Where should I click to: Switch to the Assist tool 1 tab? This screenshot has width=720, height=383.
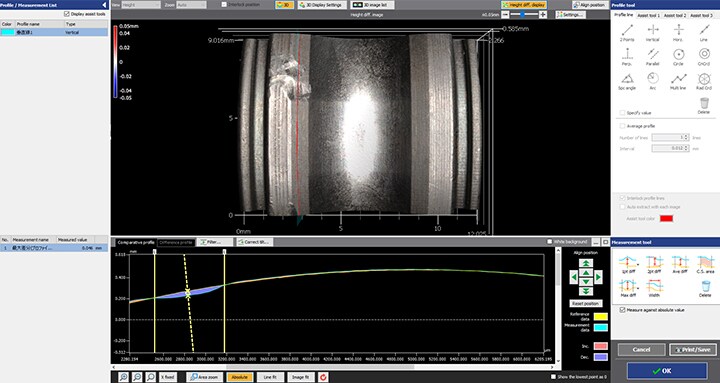(x=648, y=15)
